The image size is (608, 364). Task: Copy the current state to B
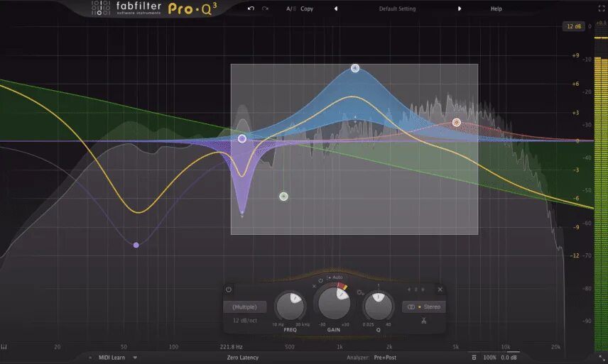(x=307, y=9)
